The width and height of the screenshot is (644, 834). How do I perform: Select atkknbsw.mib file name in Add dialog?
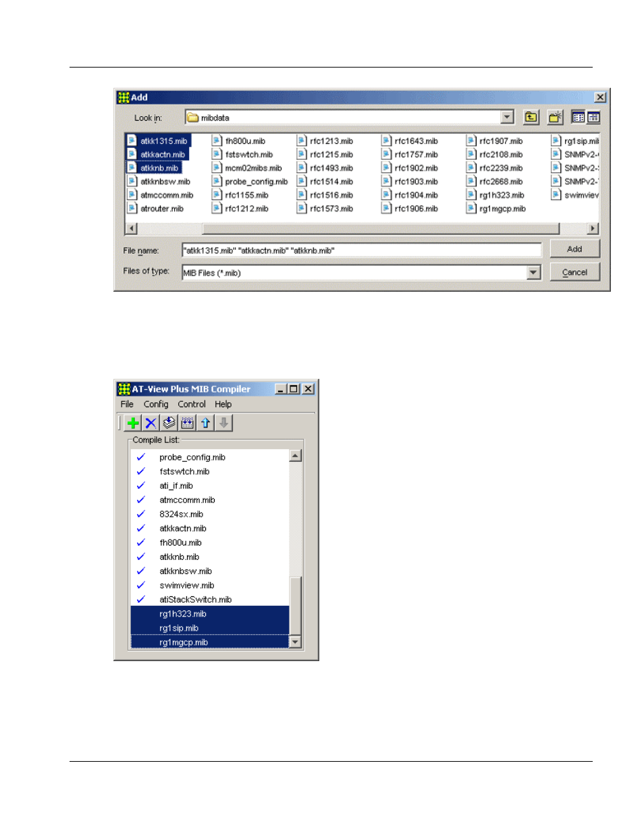[x=165, y=182]
